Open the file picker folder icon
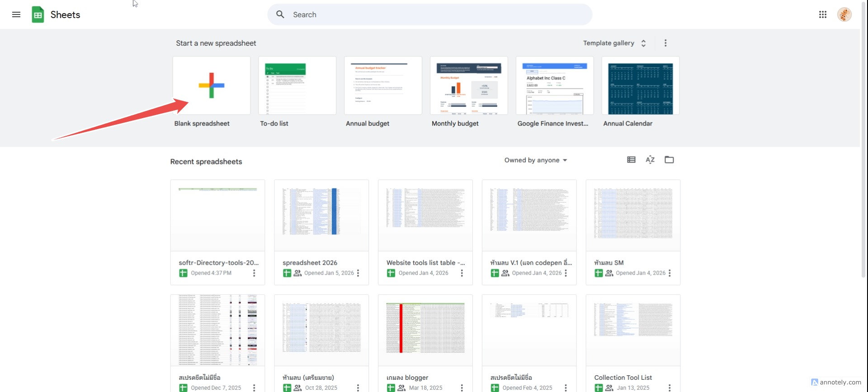 pos(669,160)
